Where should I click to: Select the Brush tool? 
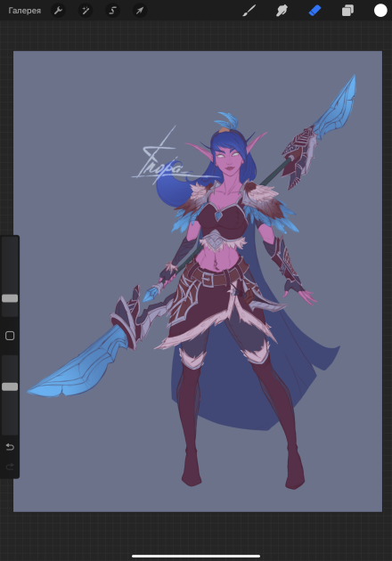pos(249,11)
